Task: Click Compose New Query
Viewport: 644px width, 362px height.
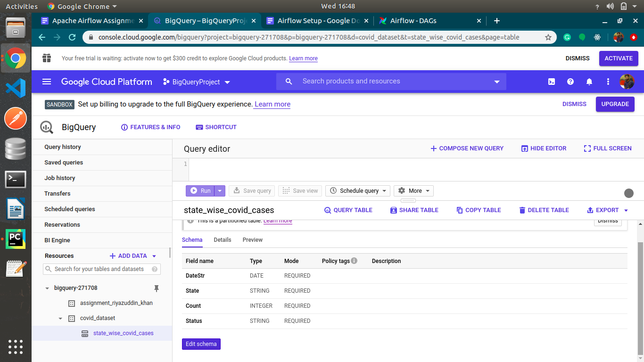Action: tap(467, 148)
